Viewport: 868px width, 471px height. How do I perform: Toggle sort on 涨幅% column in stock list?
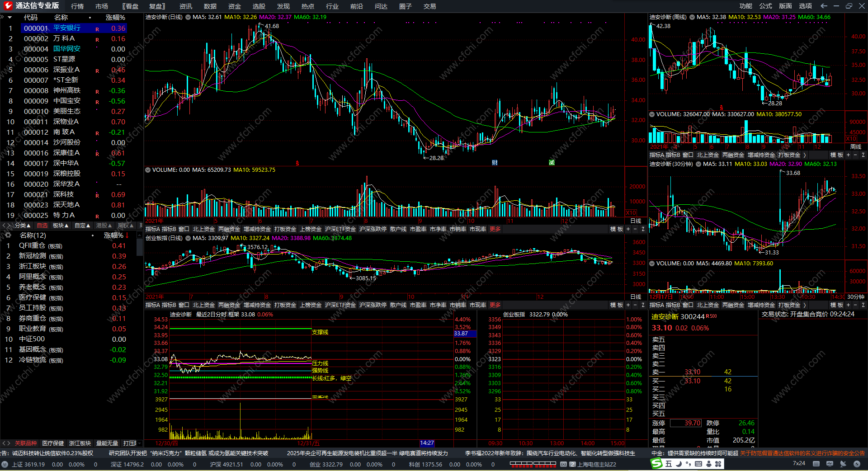115,18
